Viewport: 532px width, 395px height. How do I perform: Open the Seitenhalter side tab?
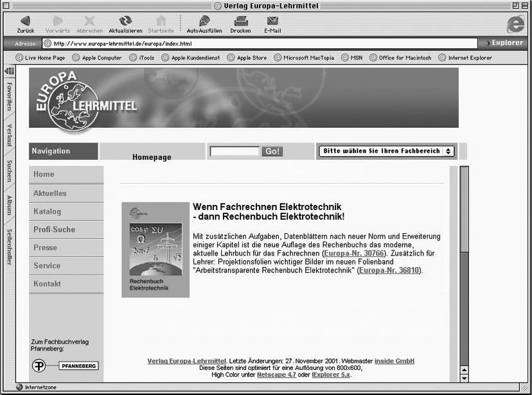9,247
